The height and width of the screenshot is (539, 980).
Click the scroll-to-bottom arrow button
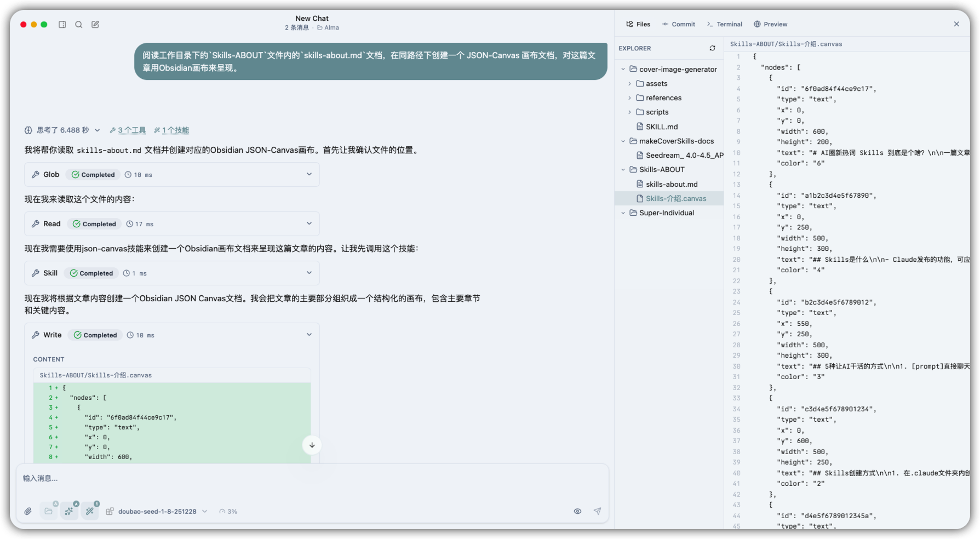coord(312,445)
